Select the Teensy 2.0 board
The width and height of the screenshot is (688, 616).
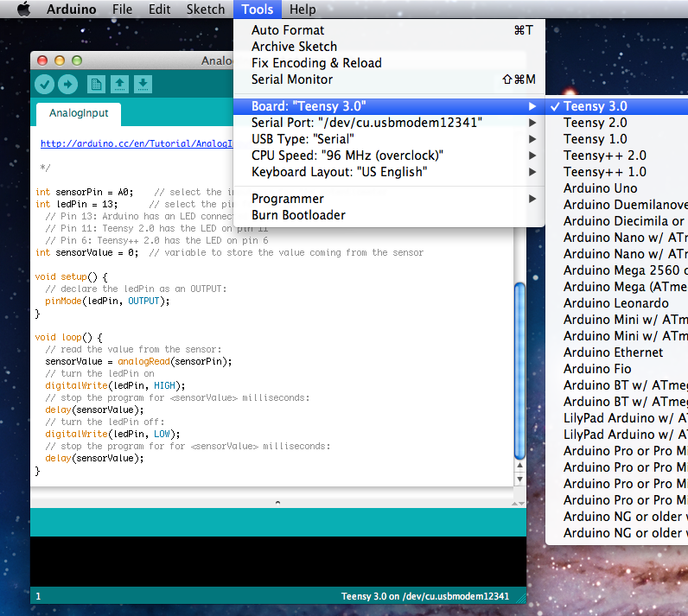(x=616, y=123)
